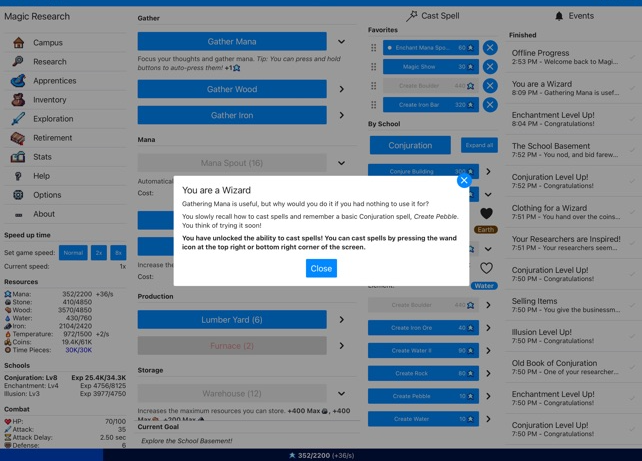642x461 pixels.
Task: Open the Stats icon
Action: [x=18, y=157]
